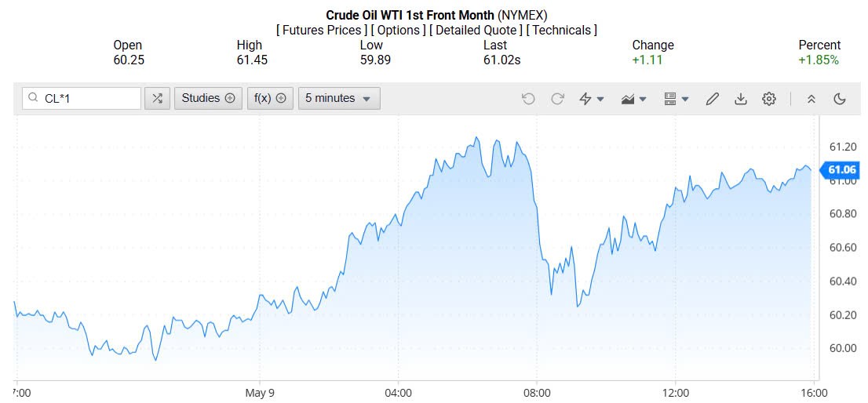Open the drawing pencil tool
This screenshot has height=403, width=868.
[x=712, y=99]
